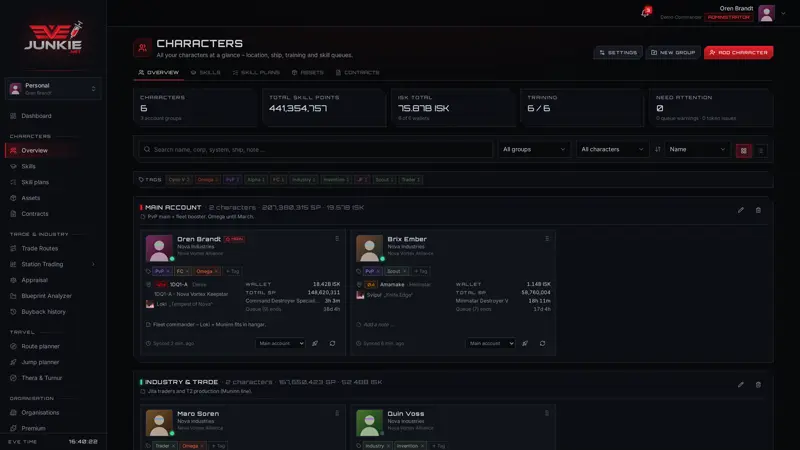Open Oren Brandt's Main account group dropdown

click(x=280, y=343)
